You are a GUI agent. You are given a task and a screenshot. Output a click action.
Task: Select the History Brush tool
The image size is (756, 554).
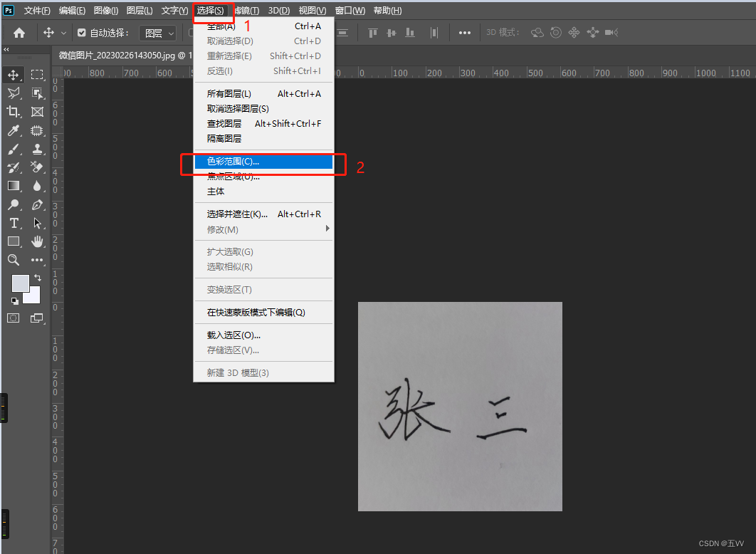[x=14, y=167]
